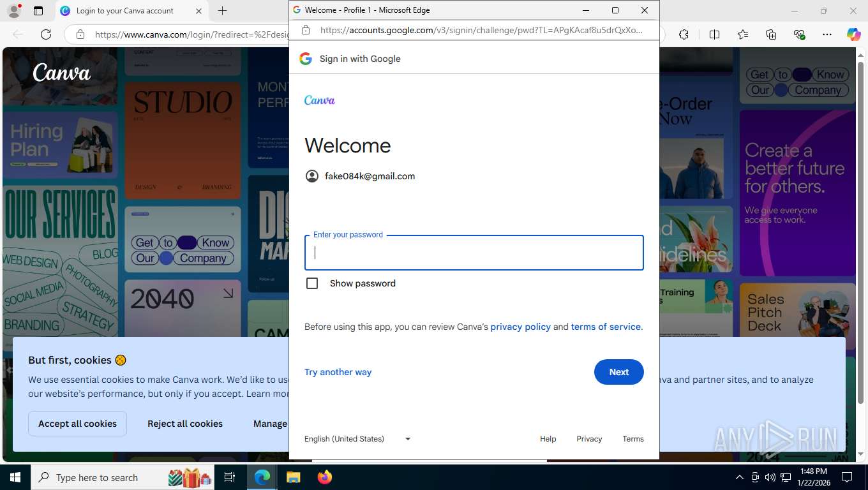Open Browser essentials heart icon
This screenshot has height=490, width=868.
pos(799,34)
